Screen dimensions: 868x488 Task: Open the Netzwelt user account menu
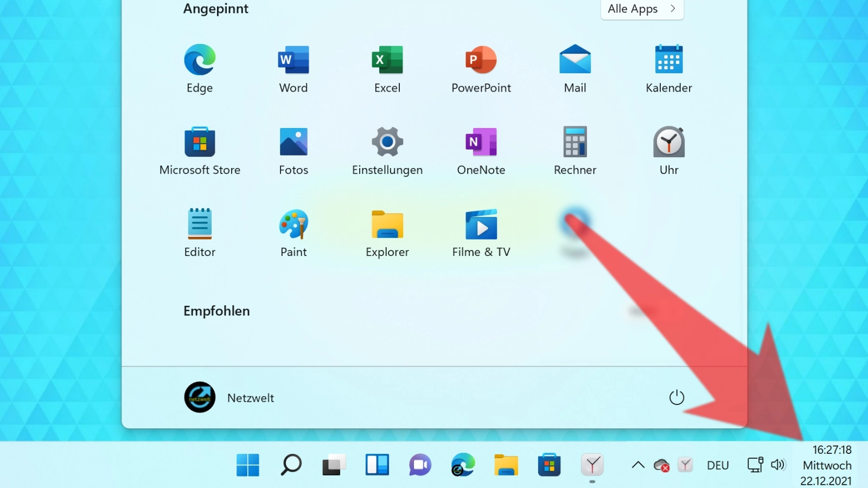(x=229, y=397)
